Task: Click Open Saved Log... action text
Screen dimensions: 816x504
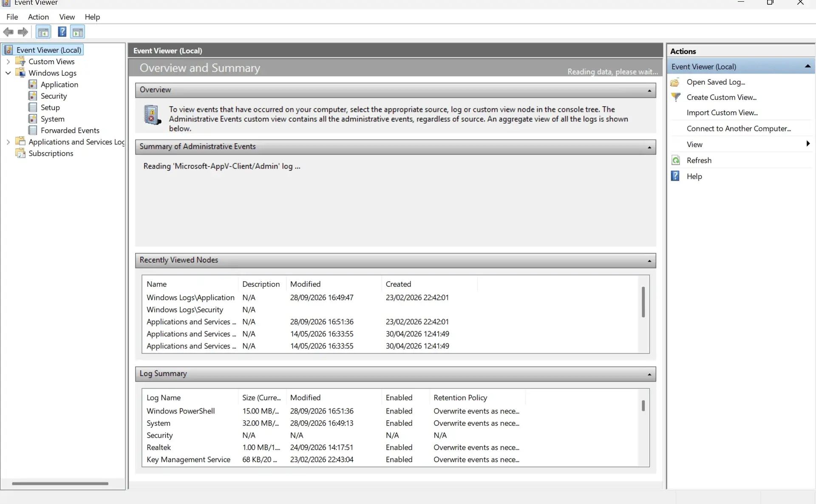Action: (x=716, y=82)
